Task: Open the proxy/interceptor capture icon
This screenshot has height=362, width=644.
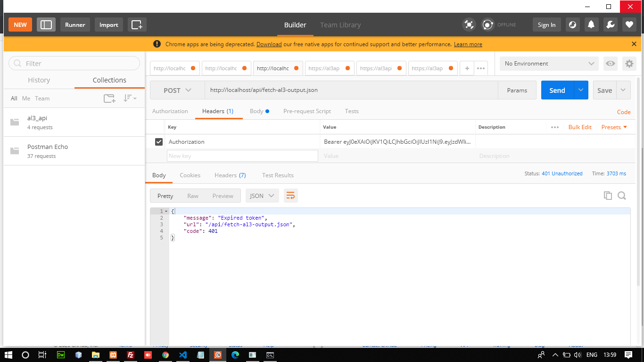Action: coord(469,25)
